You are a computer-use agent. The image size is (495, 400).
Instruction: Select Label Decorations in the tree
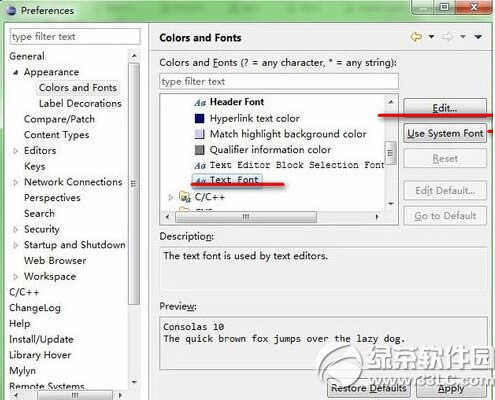pos(80,104)
